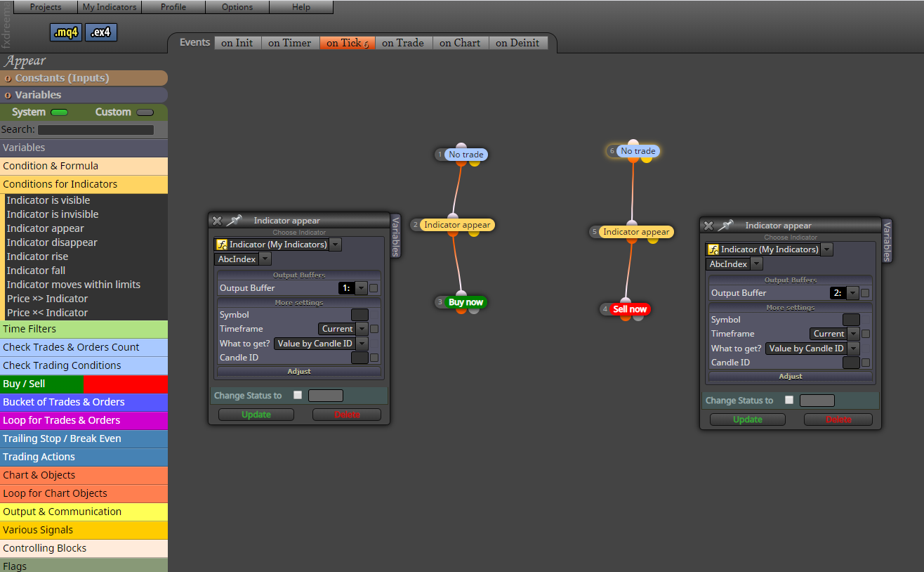Expand the Adjust section in buffer 1 panel

coord(299,371)
